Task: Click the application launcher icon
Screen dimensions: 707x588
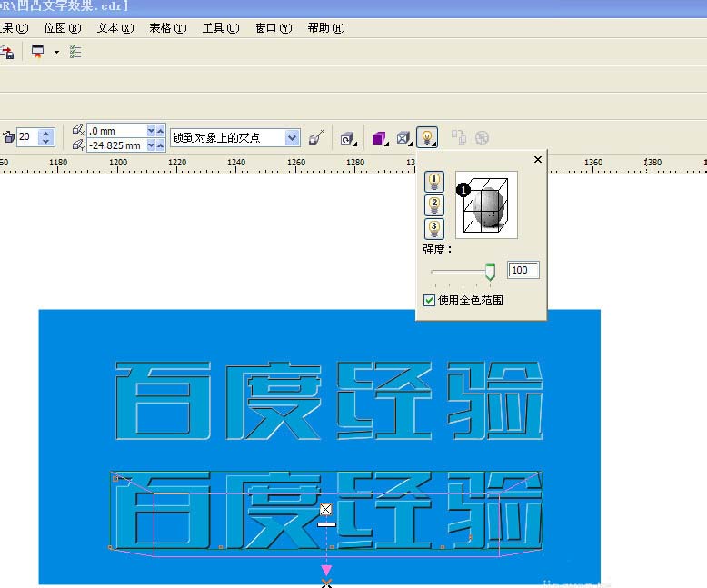Action: (38, 52)
